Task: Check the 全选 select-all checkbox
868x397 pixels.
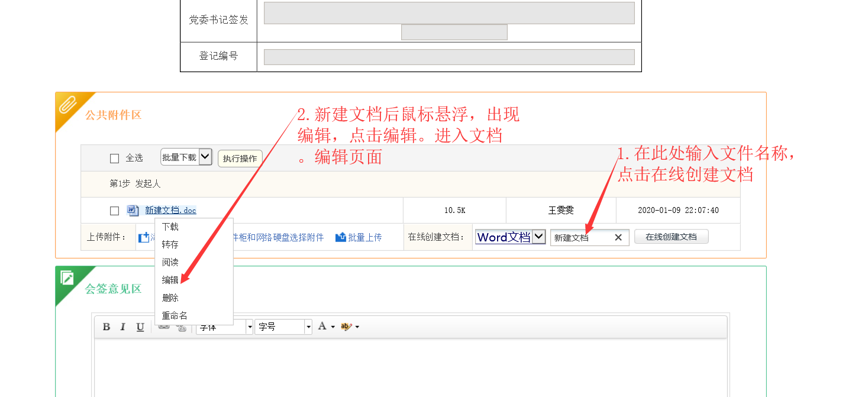Action: [x=115, y=158]
